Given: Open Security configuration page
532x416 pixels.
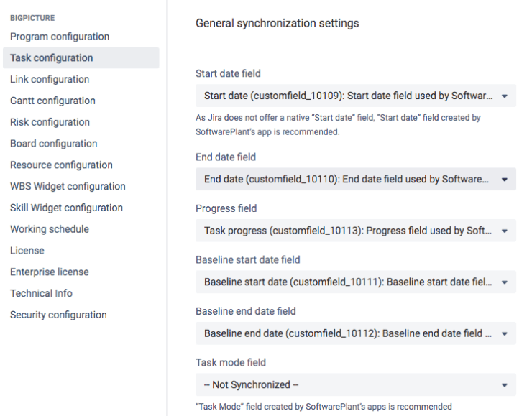Looking at the screenshot, I should (58, 315).
